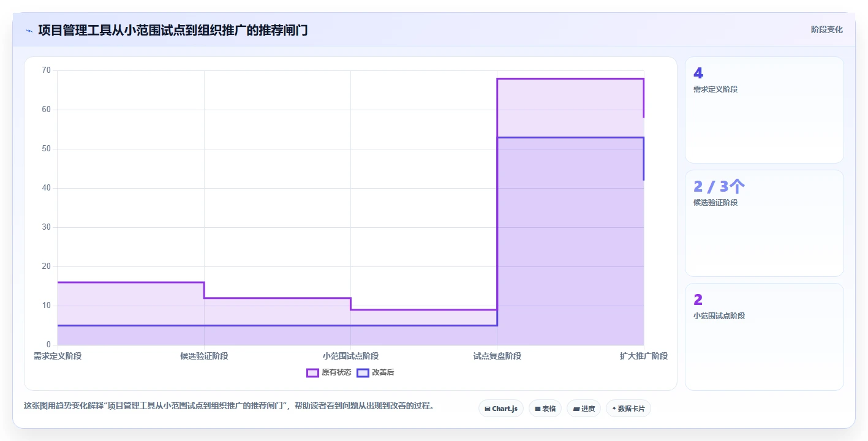This screenshot has width=868, height=441.
Task: Click the chart title 项目管理工具从小范围试点到组织推广的推荐闸门
Action: point(173,30)
